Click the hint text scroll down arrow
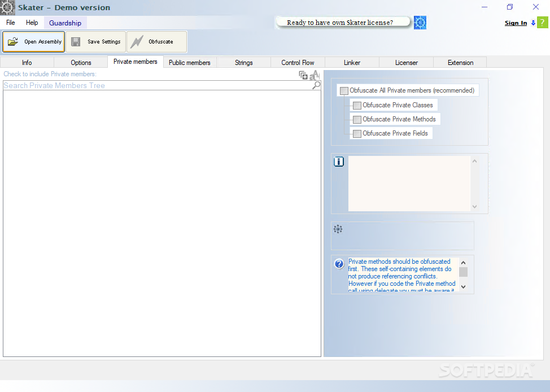This screenshot has height=392, width=550. [x=464, y=287]
